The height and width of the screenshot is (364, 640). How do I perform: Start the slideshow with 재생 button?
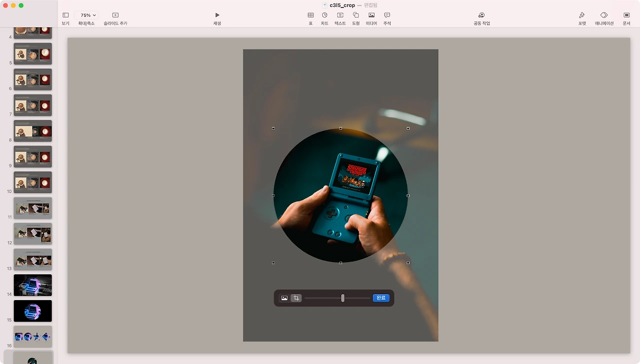[217, 15]
